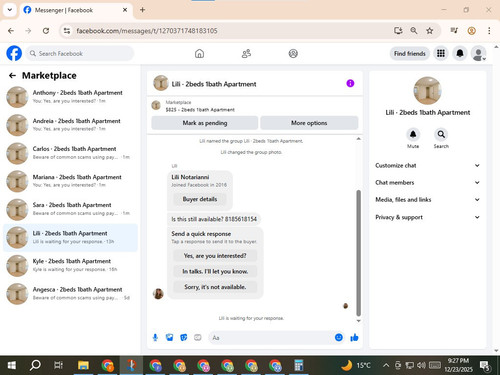500x375 pixels.
Task: Click the Find friends button
Action: [410, 53]
